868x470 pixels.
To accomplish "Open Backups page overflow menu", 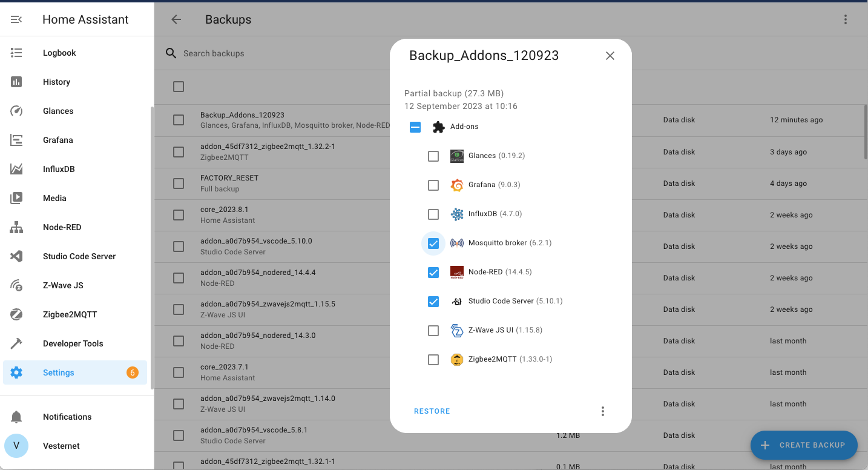I will [846, 19].
